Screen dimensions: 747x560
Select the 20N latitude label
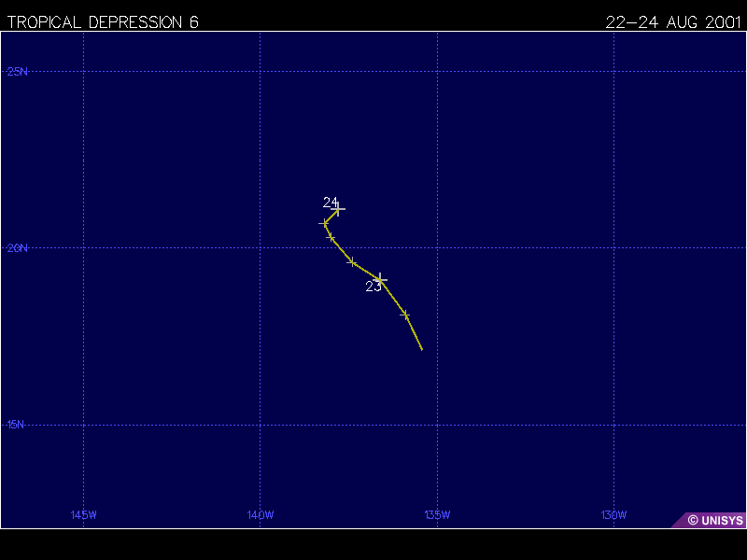pyautogui.click(x=17, y=248)
